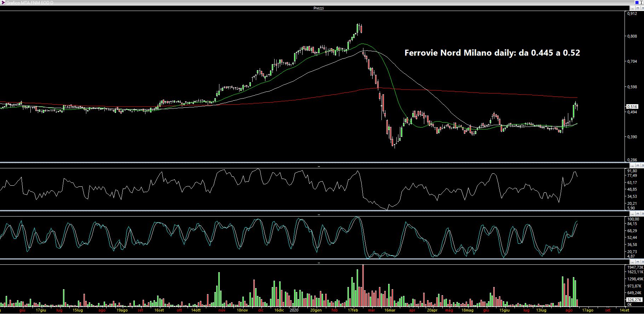Click the 52,44 stochastic scale value
Image resolution: width=644 pixels, height=314 pixels.
(632, 237)
